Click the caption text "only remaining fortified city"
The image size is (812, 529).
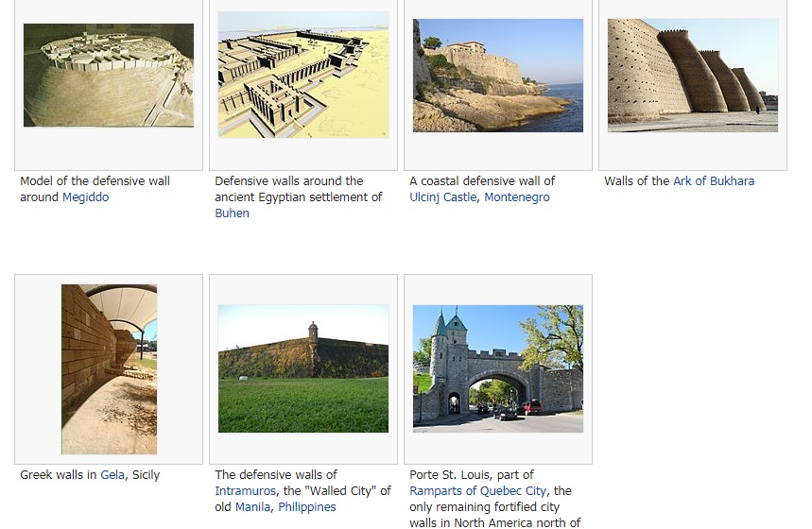tap(484, 507)
